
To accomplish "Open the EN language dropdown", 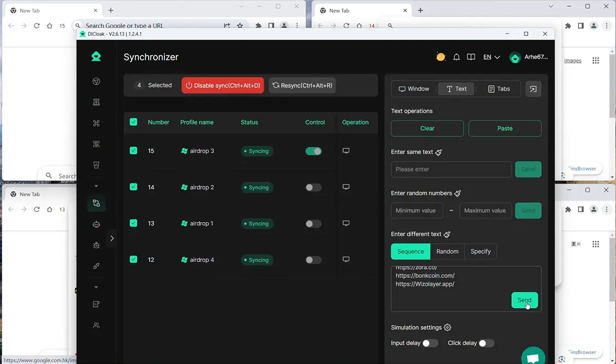I will coord(492,57).
